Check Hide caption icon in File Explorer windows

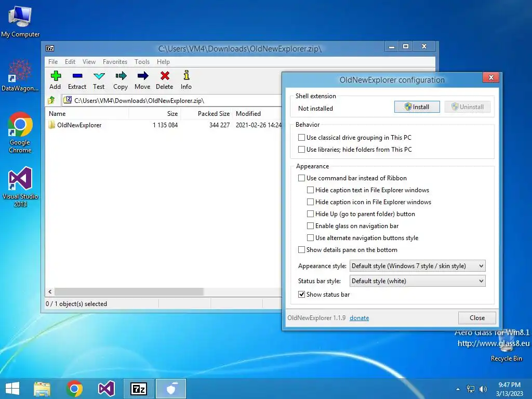point(310,202)
